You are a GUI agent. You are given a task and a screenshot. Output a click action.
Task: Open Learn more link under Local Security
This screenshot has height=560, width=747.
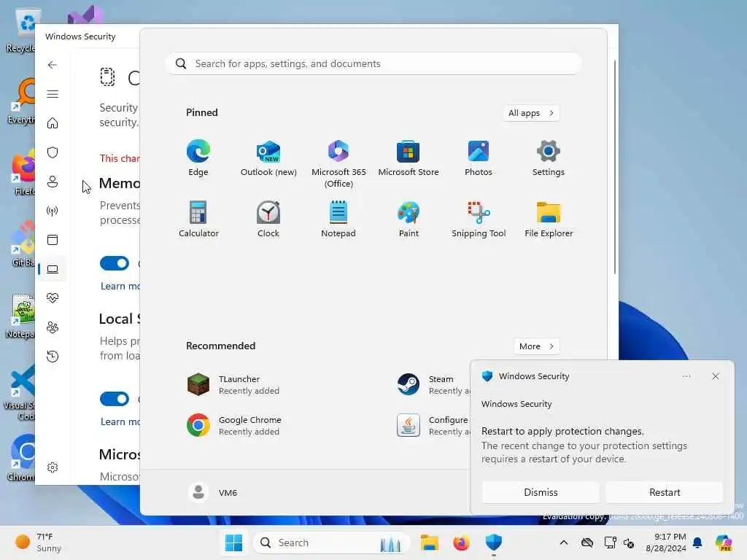tap(120, 421)
